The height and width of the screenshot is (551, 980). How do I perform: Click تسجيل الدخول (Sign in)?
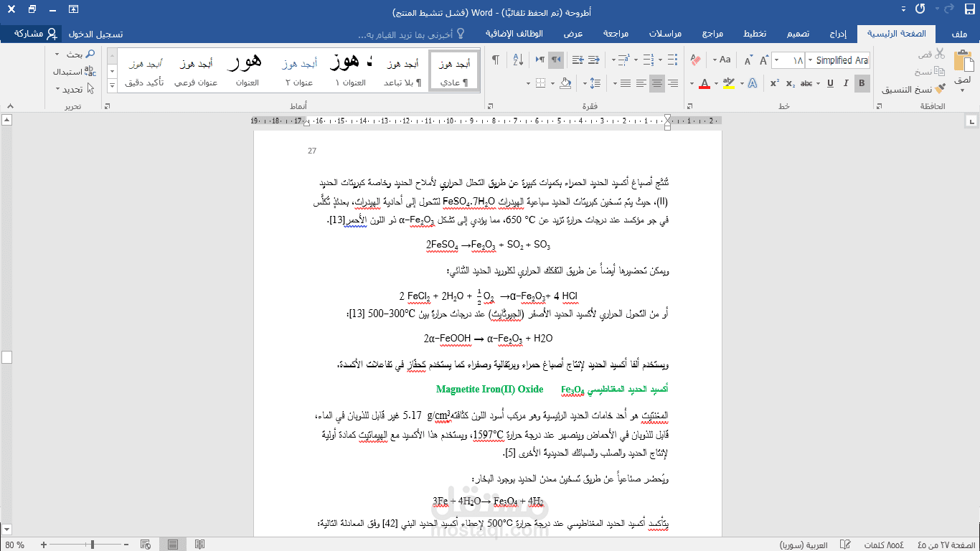click(95, 34)
